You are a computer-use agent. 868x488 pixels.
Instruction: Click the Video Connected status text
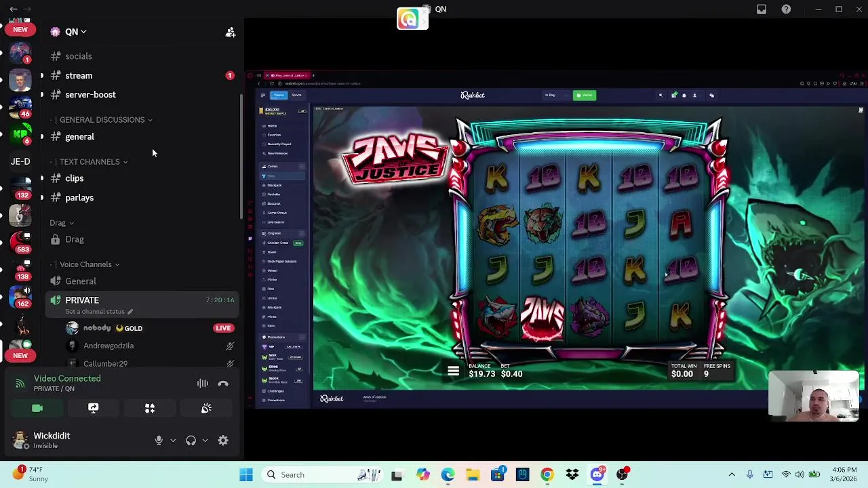click(67, 378)
